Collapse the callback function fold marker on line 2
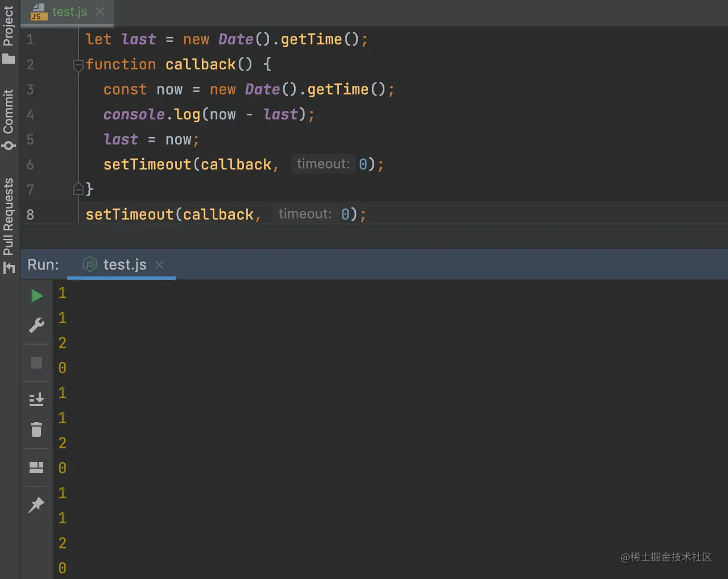This screenshot has width=728, height=579. pos(78,65)
